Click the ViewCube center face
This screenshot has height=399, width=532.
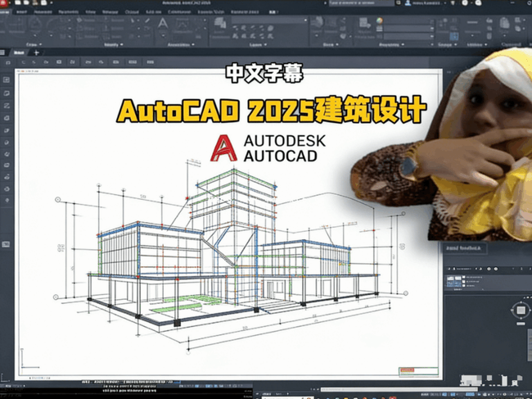521,310
